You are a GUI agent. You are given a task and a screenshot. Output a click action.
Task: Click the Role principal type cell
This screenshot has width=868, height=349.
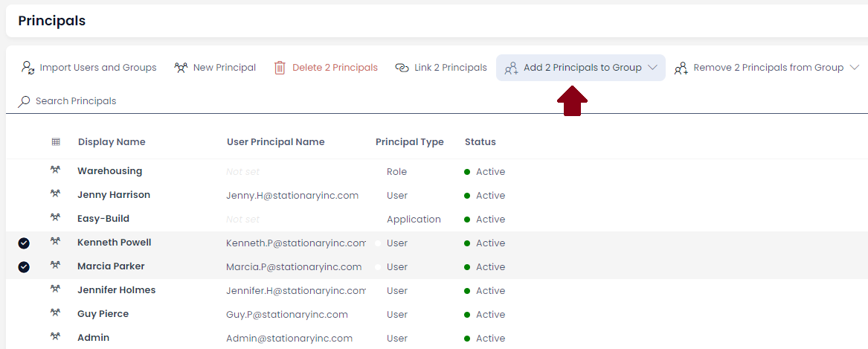tap(397, 172)
